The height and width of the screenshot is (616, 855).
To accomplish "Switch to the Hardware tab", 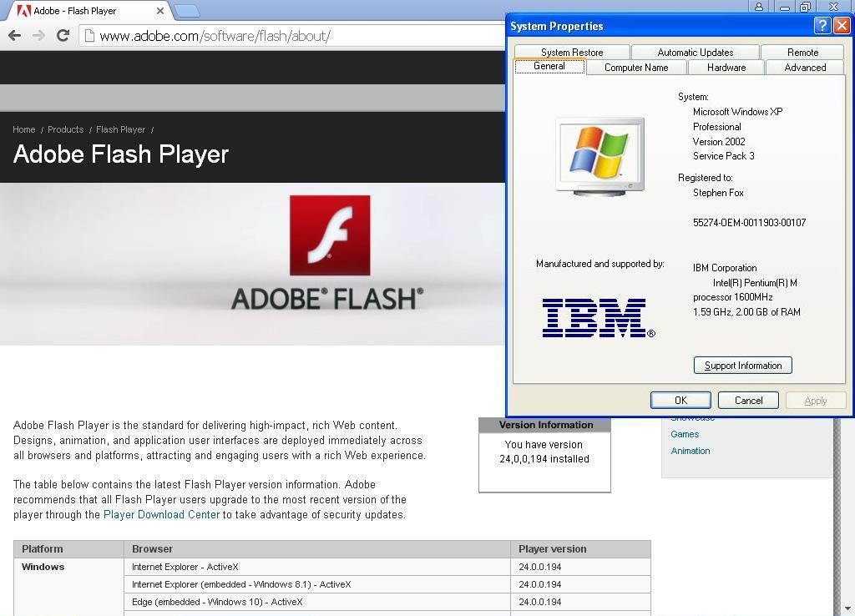I will (x=726, y=68).
